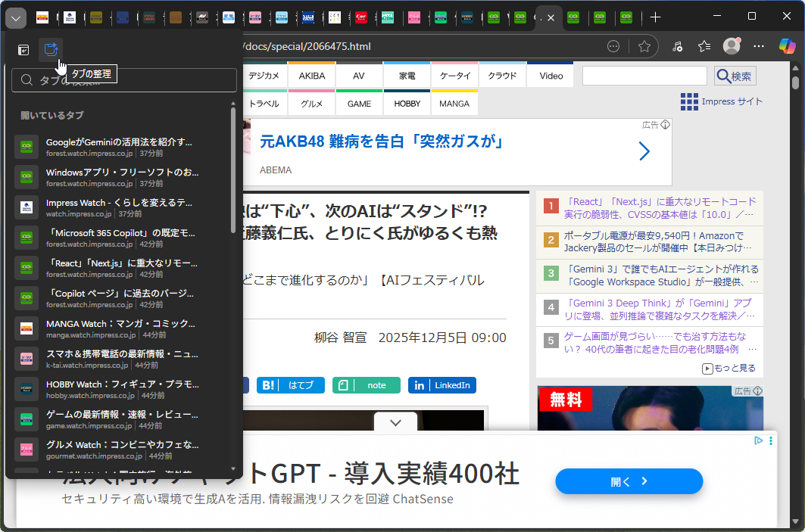805x532 pixels.
Task: Open the Copilot icon in the toolbar
Action: coord(788,45)
